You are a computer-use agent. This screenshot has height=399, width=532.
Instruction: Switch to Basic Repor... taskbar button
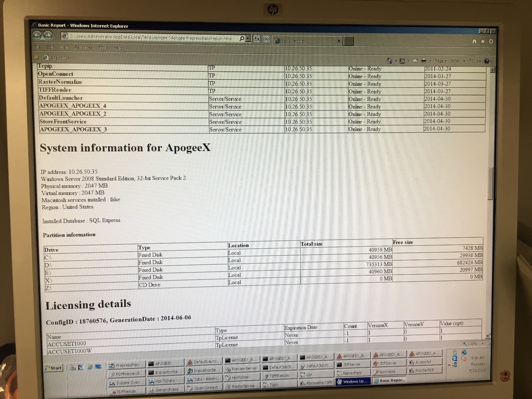[x=390, y=380]
